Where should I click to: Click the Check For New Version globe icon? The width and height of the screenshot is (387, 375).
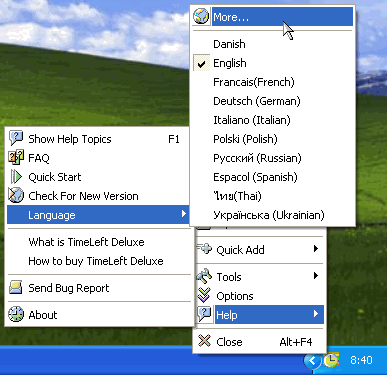click(16, 195)
